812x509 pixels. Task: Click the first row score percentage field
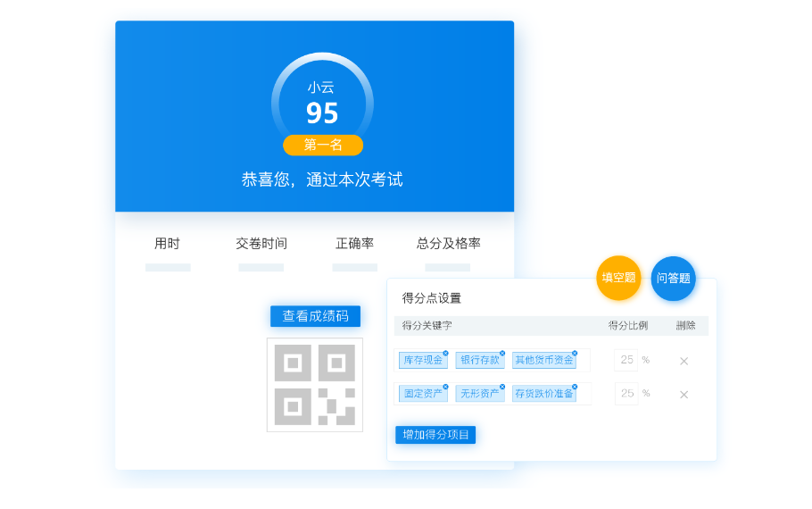click(626, 360)
